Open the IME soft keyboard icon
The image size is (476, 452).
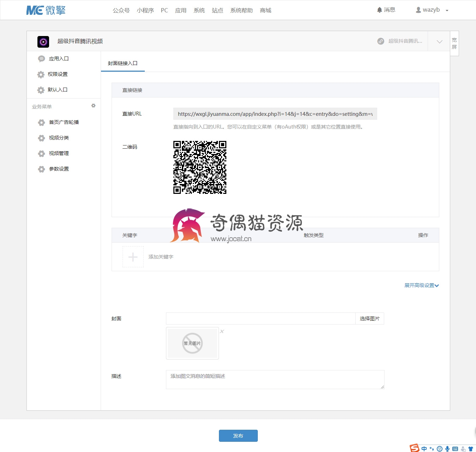point(455,449)
